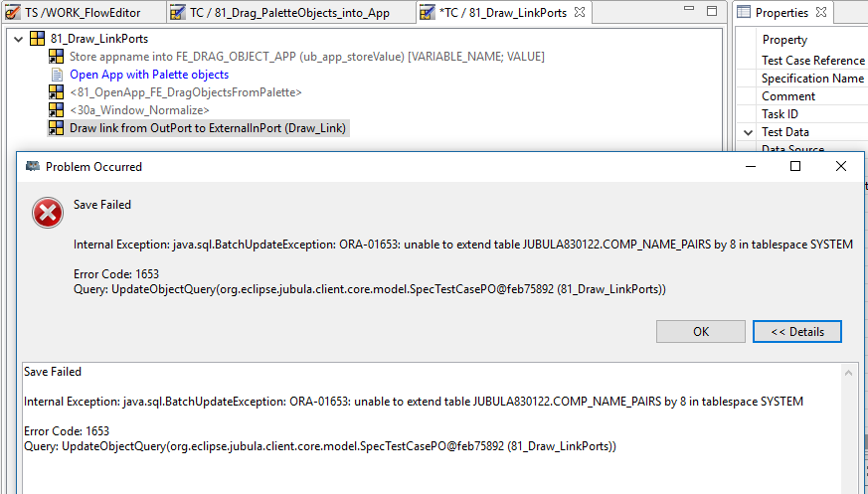
Task: Select the Task ID property row
Action: coord(780,114)
